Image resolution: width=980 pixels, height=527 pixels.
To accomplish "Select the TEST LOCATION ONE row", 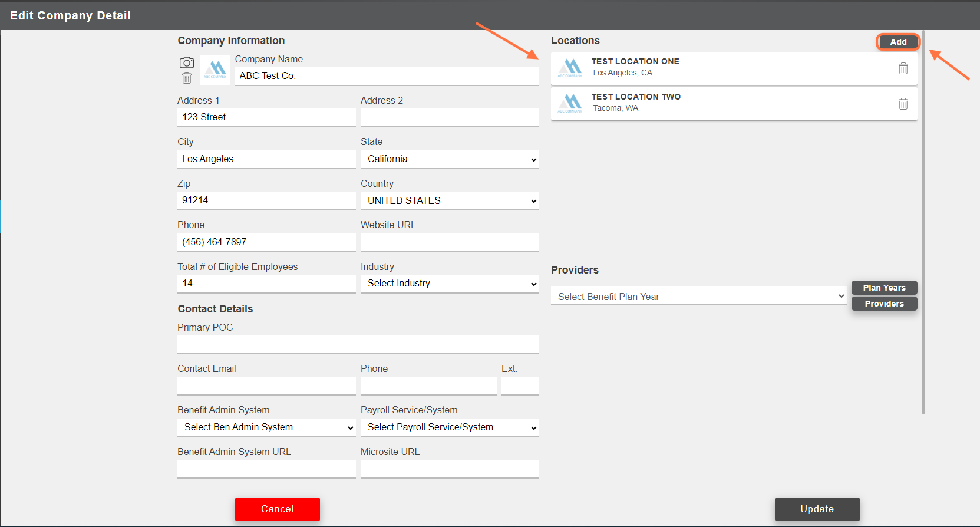I will tap(734, 68).
